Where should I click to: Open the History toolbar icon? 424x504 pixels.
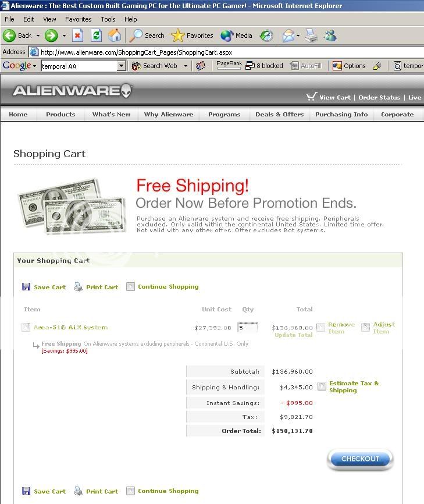pyautogui.click(x=266, y=36)
